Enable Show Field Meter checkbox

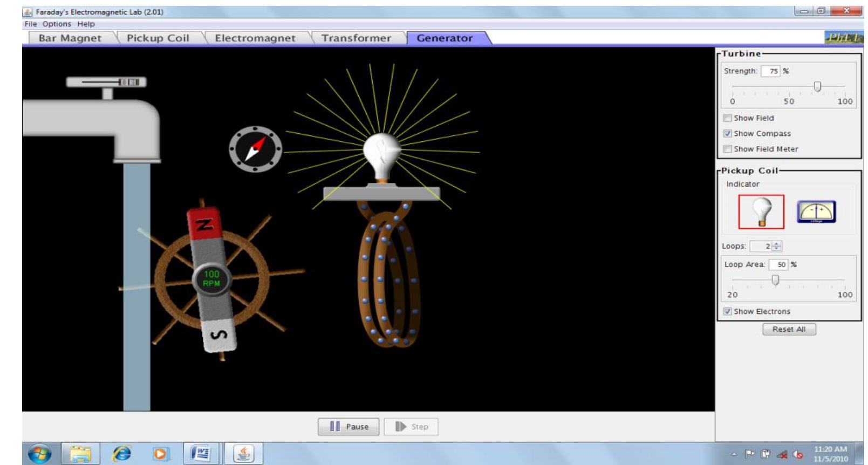tap(728, 149)
